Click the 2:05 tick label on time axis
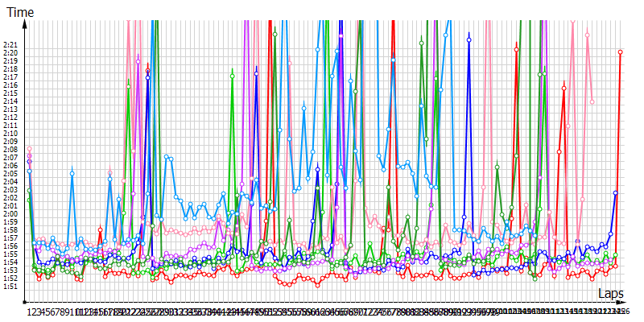The image size is (644, 322). 10,173
